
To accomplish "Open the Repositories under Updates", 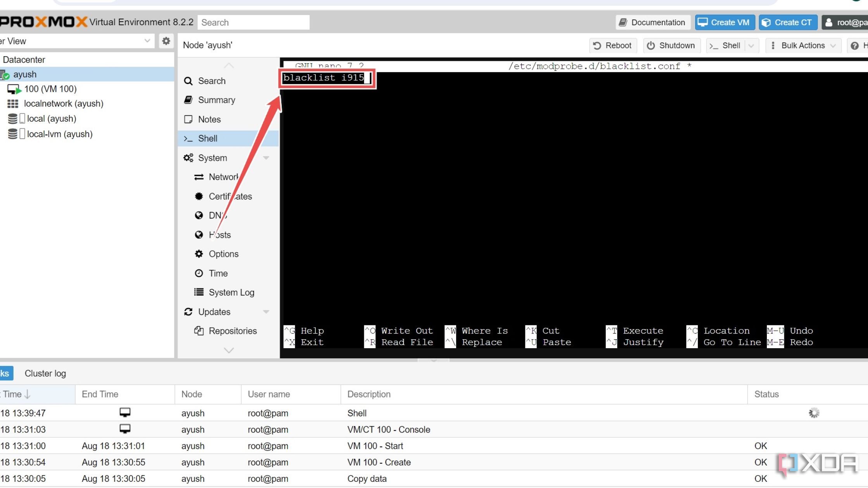I will (232, 331).
